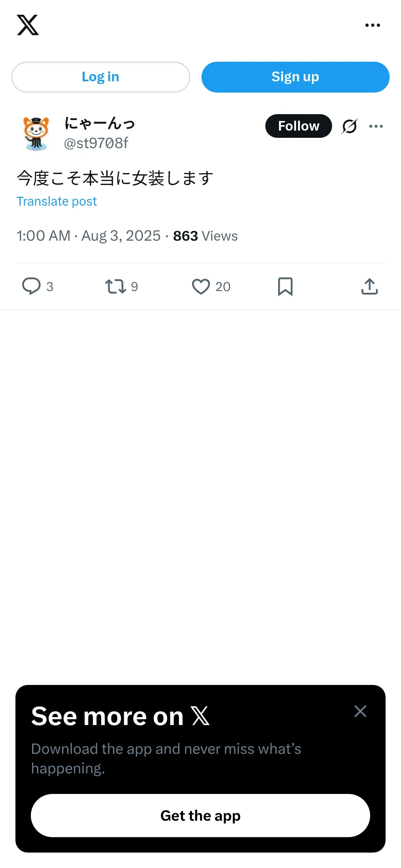Click the Grok slash icon beside Follow
Viewport: 401px width, 868px height.
click(x=350, y=126)
